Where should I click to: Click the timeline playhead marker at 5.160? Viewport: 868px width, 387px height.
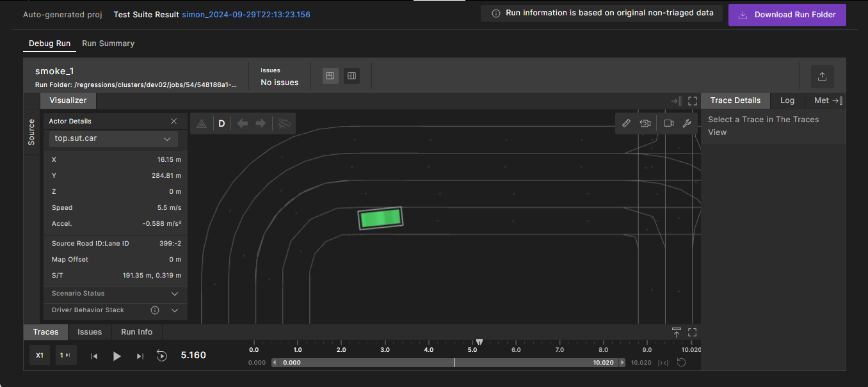(479, 343)
